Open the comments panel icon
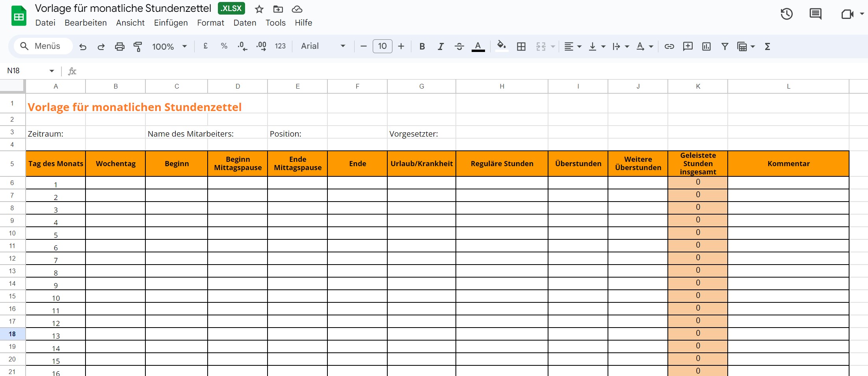The width and height of the screenshot is (868, 376). point(815,14)
